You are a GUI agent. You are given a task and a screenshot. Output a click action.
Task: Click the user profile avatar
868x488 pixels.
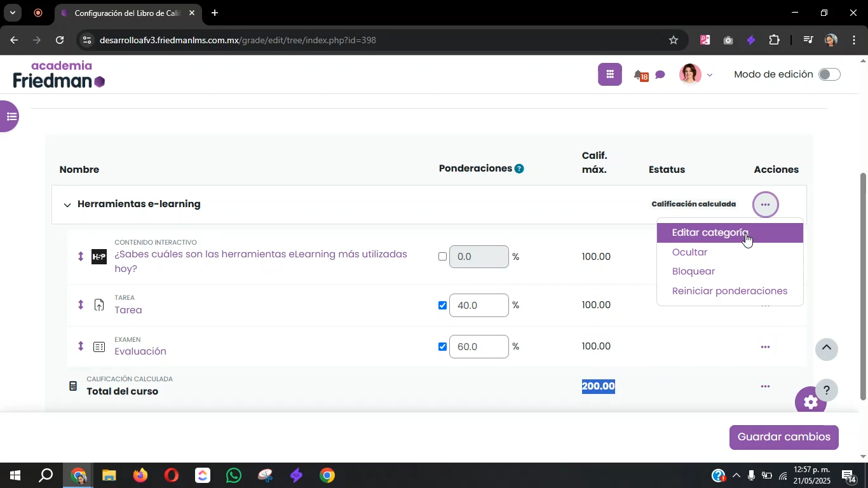point(690,74)
